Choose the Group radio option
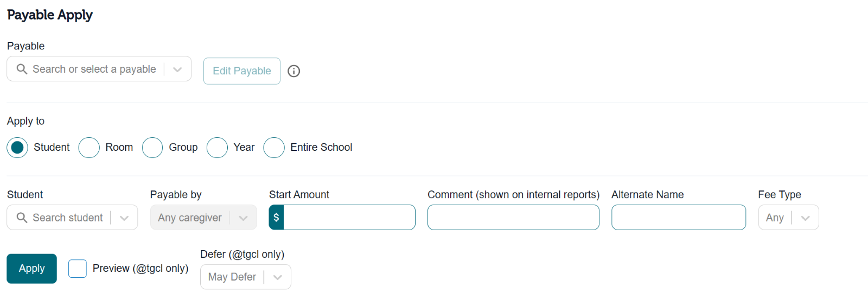 click(x=152, y=148)
